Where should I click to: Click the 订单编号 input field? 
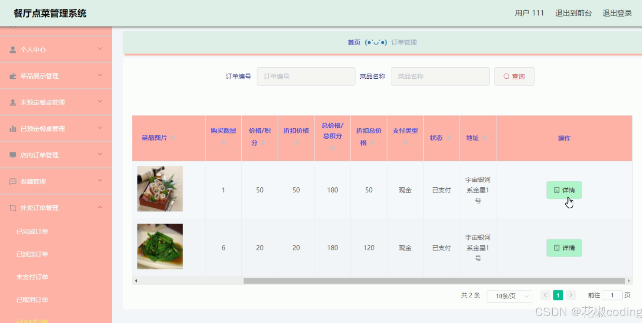306,76
